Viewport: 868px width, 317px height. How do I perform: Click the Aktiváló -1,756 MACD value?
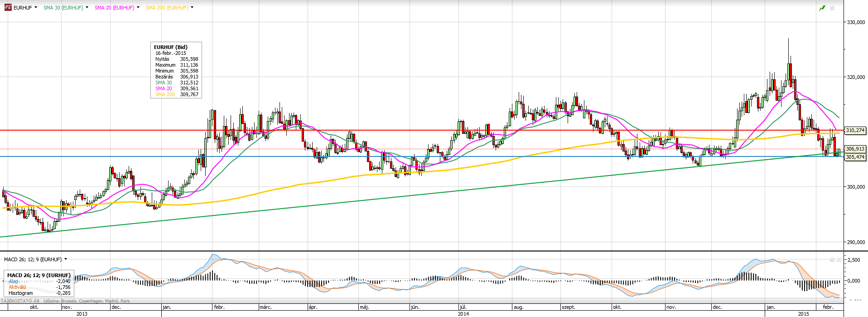(x=63, y=287)
